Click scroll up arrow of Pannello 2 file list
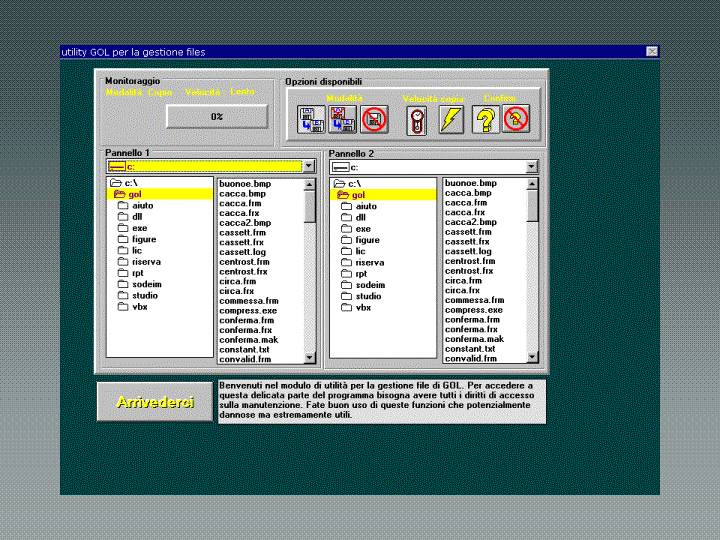The width and height of the screenshot is (720, 540). point(532,185)
